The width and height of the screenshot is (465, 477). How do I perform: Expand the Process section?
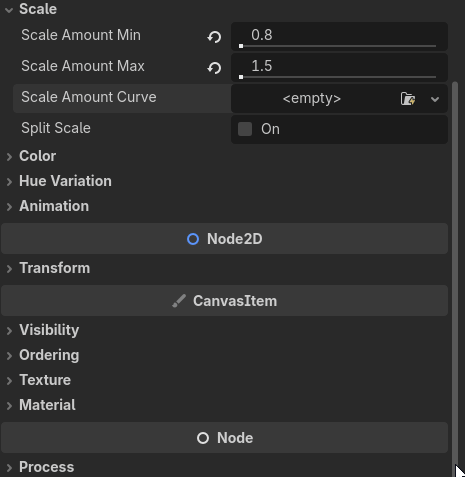(x=9, y=467)
